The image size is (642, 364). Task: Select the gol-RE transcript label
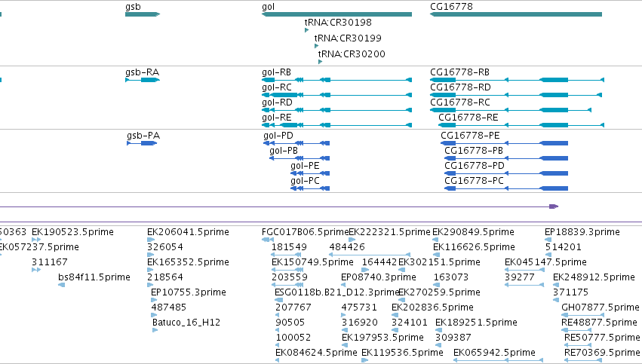tap(276, 118)
